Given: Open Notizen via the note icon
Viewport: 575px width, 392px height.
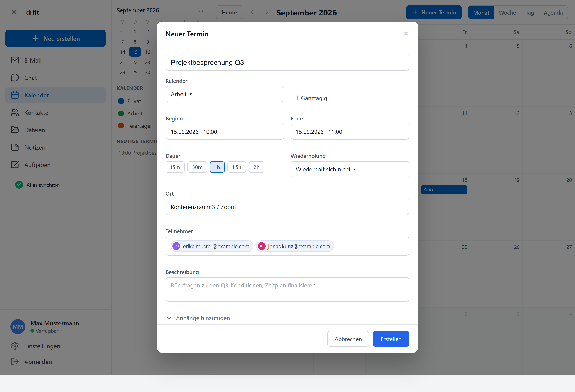Looking at the screenshot, I should click(15, 147).
